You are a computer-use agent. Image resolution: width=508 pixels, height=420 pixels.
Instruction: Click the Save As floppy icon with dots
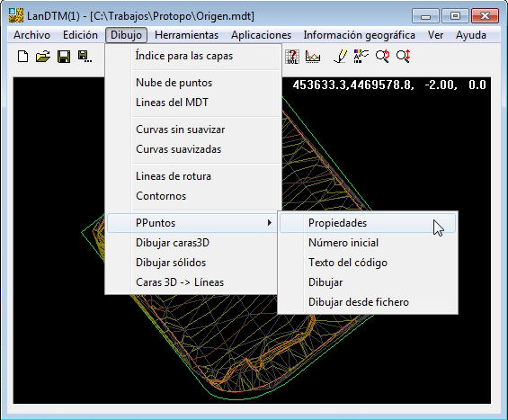pyautogui.click(x=85, y=57)
